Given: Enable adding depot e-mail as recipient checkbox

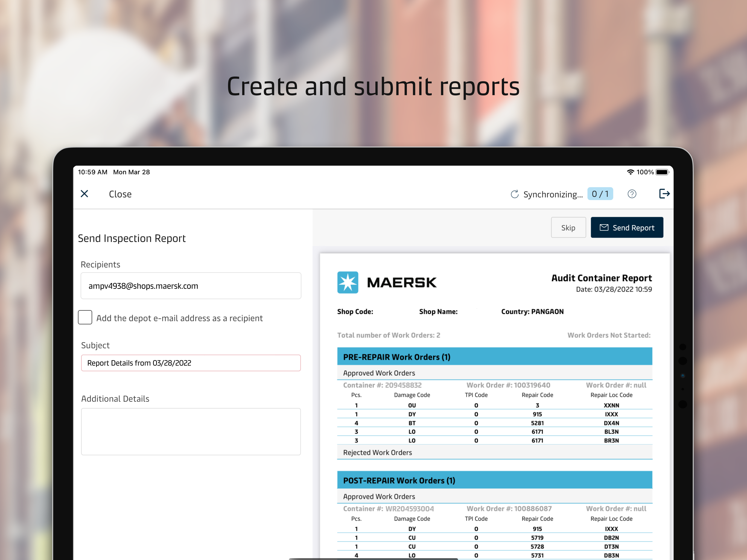Looking at the screenshot, I should coord(85,317).
